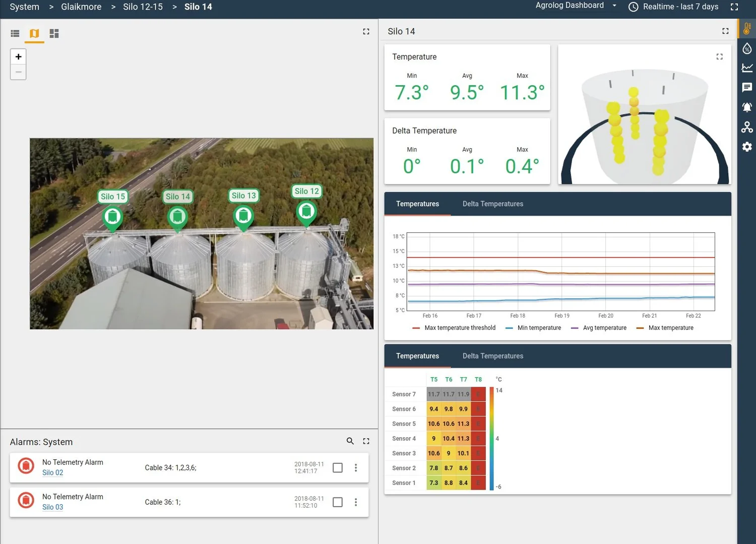Open the Silo 02 alarm options menu

point(356,467)
